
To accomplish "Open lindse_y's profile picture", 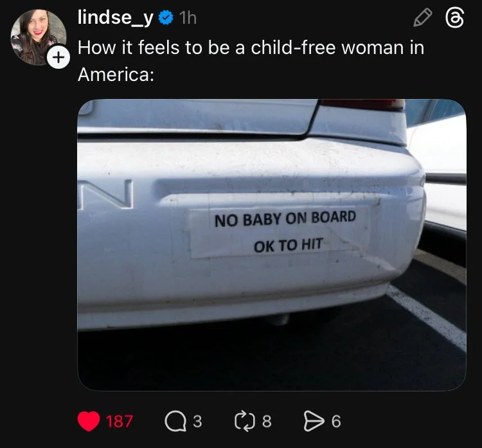I will tap(39, 37).
